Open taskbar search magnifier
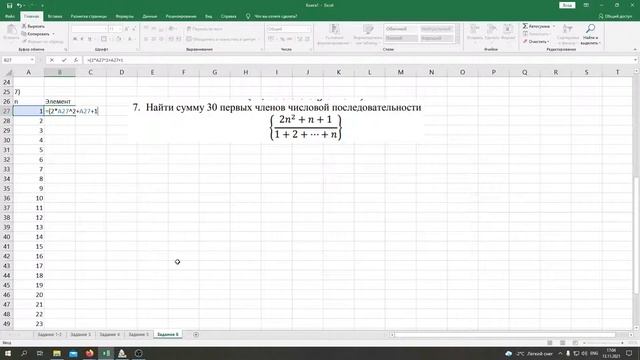 [24, 353]
